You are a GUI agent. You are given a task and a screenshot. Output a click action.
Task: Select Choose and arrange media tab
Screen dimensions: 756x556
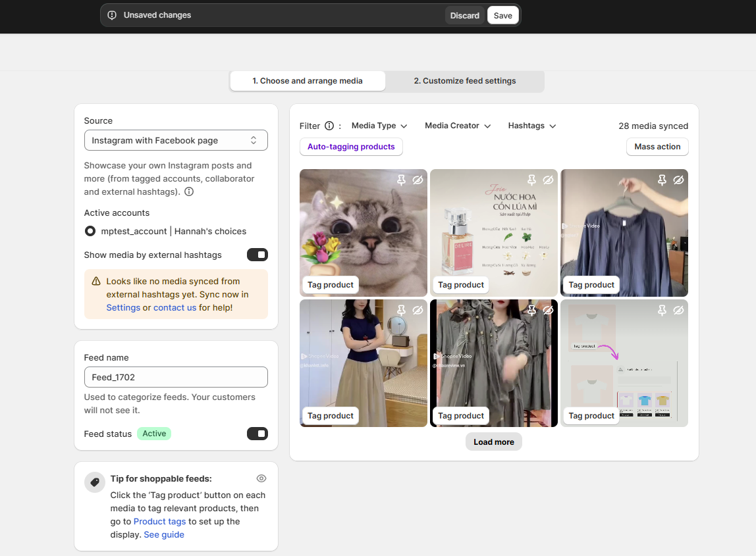(308, 81)
